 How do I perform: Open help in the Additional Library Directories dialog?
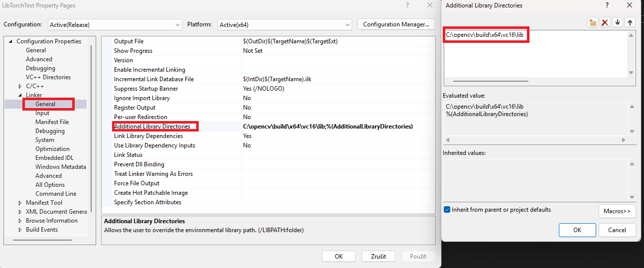pos(607,5)
